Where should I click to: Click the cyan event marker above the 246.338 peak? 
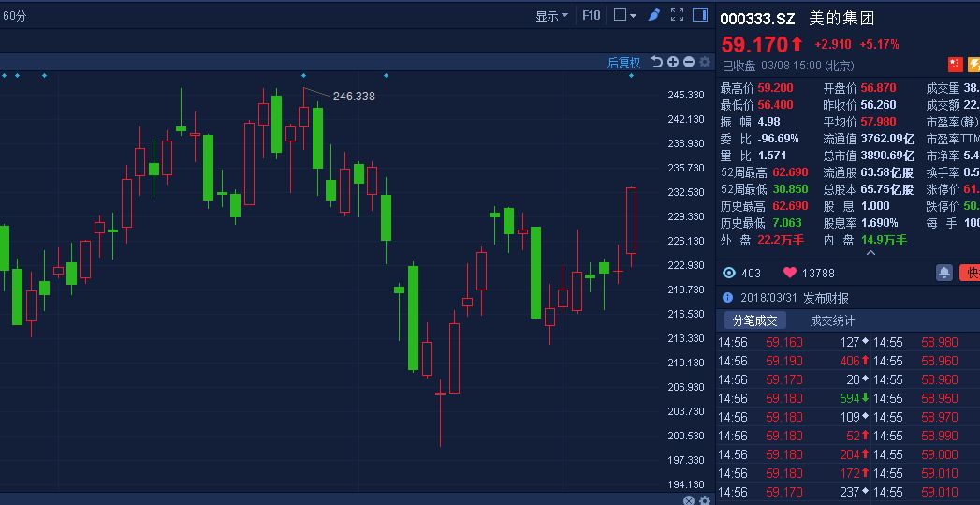point(304,76)
